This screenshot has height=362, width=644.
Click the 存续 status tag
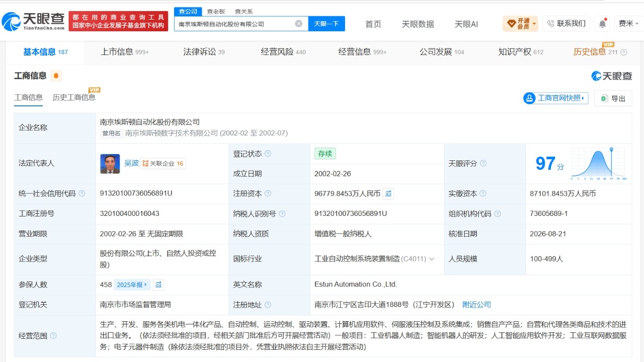coord(325,154)
